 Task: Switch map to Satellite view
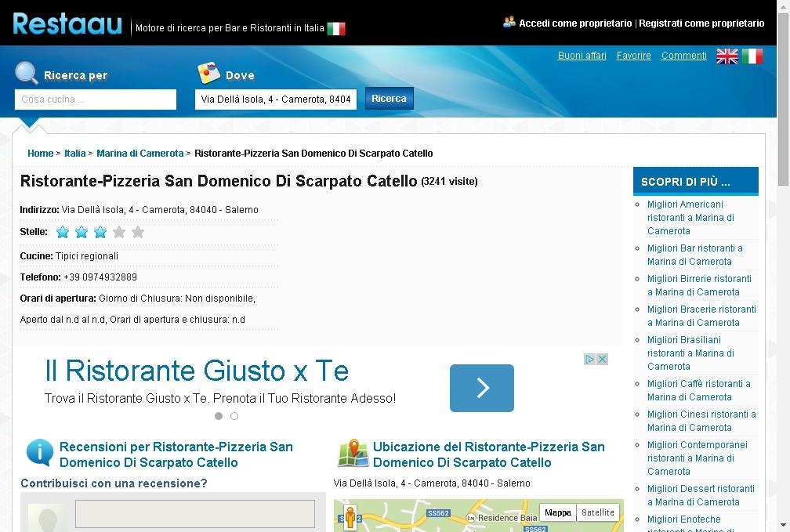pyautogui.click(x=598, y=512)
